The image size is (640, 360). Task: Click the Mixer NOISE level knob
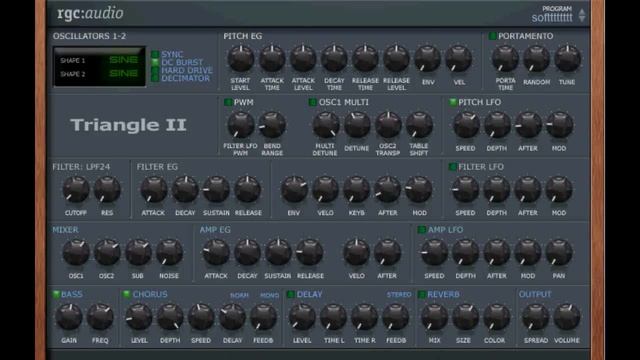click(169, 252)
